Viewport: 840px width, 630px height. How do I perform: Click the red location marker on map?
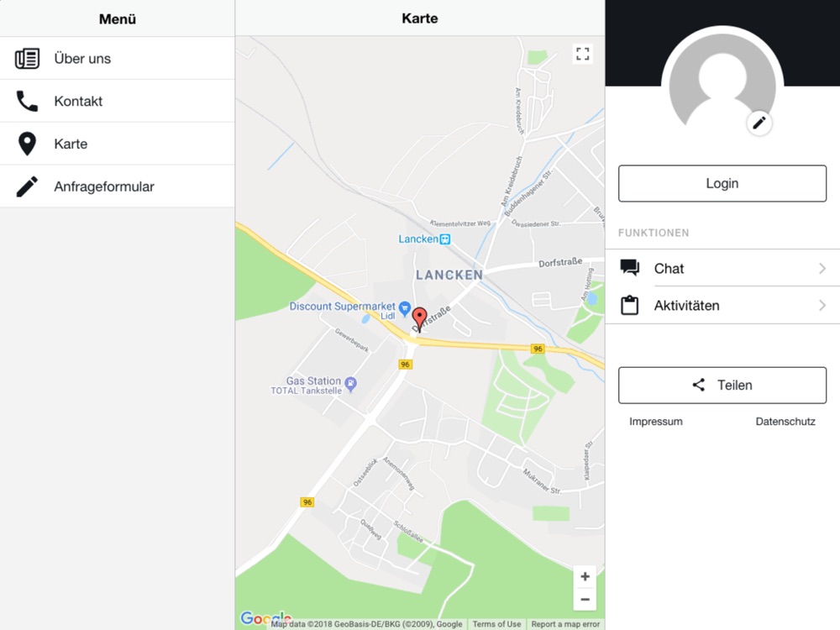419,320
